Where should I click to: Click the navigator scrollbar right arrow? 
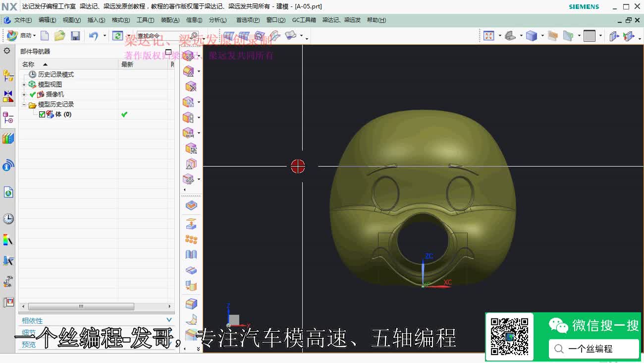click(x=169, y=306)
